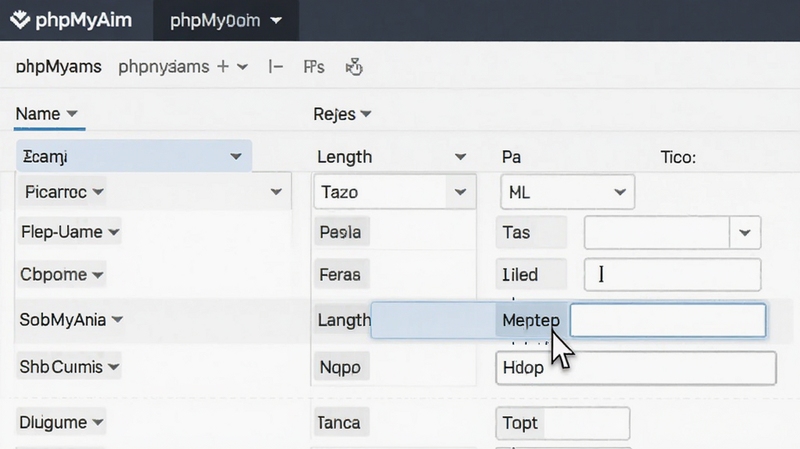The image size is (800, 449).
Task: Expand the chevron after the plus icon
Action: pos(243,67)
